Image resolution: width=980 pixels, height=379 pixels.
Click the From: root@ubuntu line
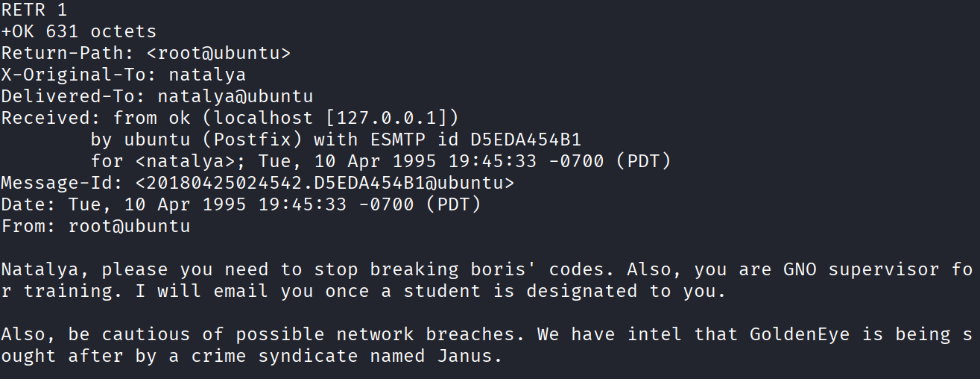[96, 226]
